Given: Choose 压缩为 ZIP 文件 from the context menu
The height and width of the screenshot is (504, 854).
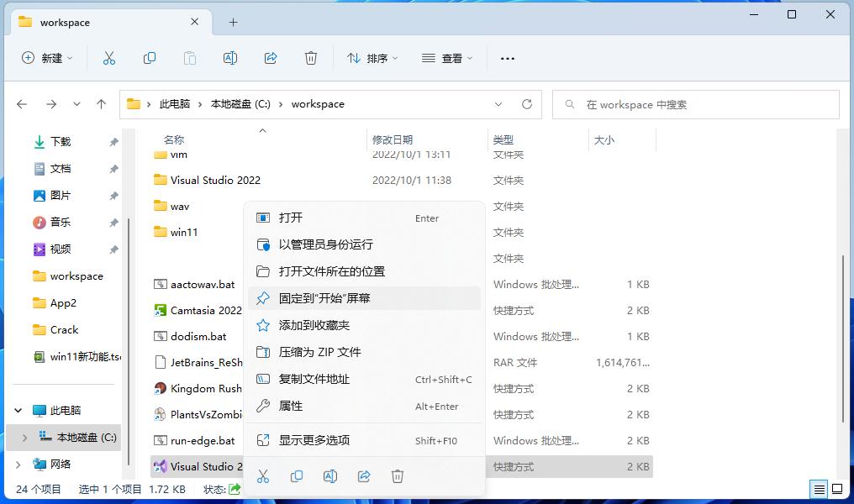Looking at the screenshot, I should pyautogui.click(x=319, y=352).
